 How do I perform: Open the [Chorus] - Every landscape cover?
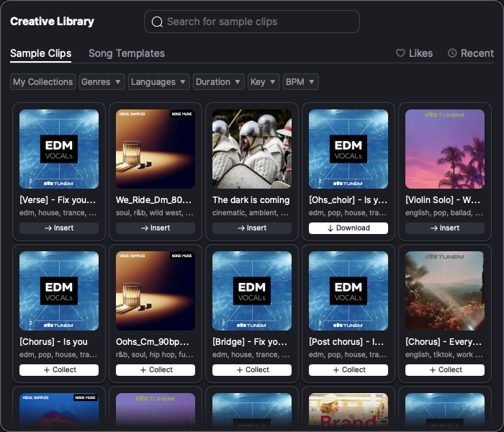coord(445,291)
